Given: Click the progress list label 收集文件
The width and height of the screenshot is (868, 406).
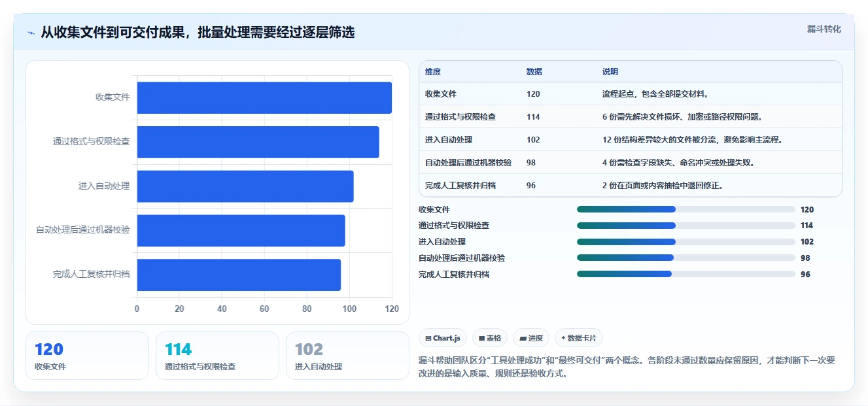Looking at the screenshot, I should tap(434, 210).
